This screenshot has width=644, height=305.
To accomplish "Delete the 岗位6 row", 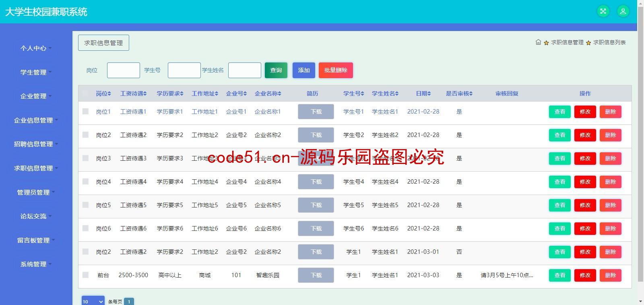I will (611, 228).
